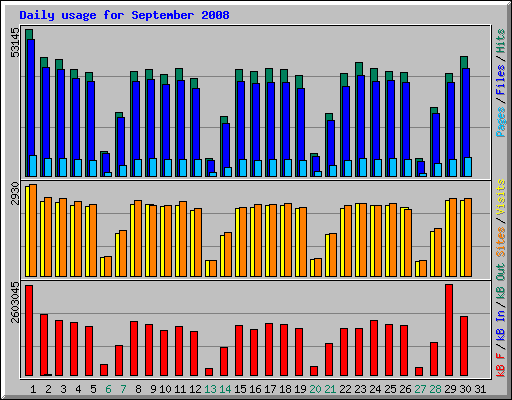Click the orange sites bar for day 1

tap(33, 230)
